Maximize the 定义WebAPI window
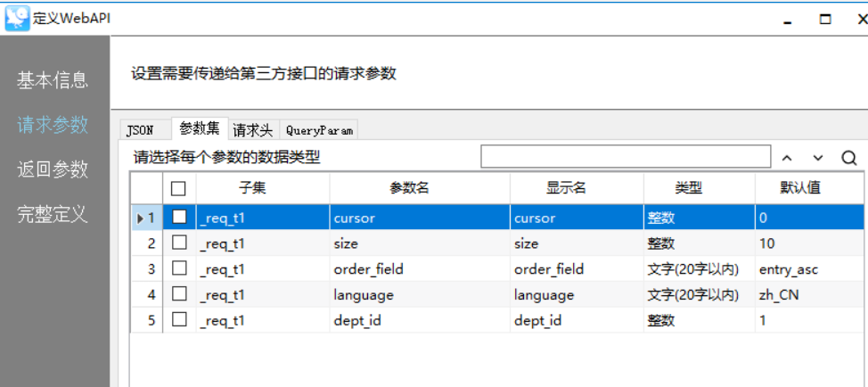 coord(825,19)
